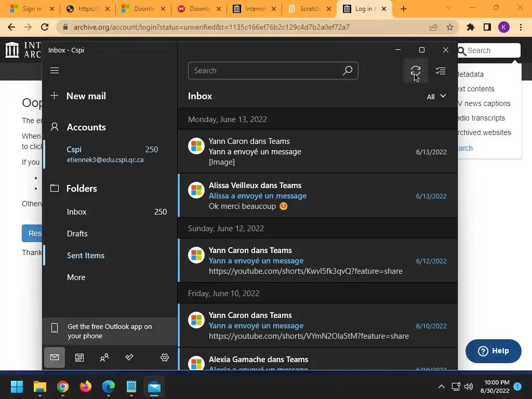Open To Do checkmark icon
This screenshot has width=532, height=399.
click(129, 357)
